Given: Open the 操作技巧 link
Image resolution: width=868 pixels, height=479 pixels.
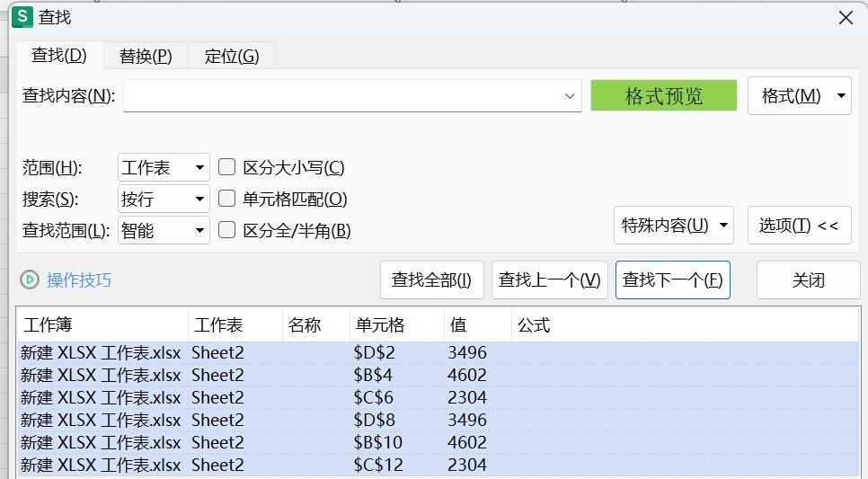Looking at the screenshot, I should pyautogui.click(x=78, y=279).
